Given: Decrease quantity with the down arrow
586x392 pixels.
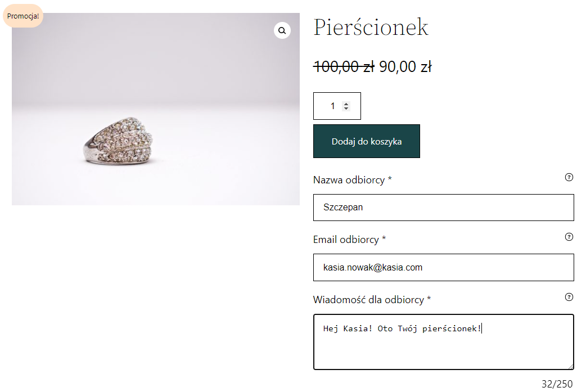Looking at the screenshot, I should coord(346,109).
